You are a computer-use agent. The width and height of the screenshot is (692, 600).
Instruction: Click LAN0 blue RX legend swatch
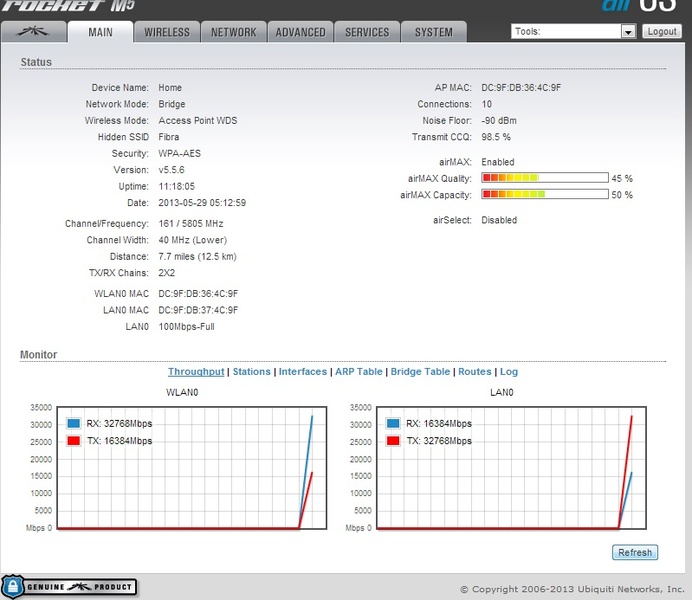[393, 424]
